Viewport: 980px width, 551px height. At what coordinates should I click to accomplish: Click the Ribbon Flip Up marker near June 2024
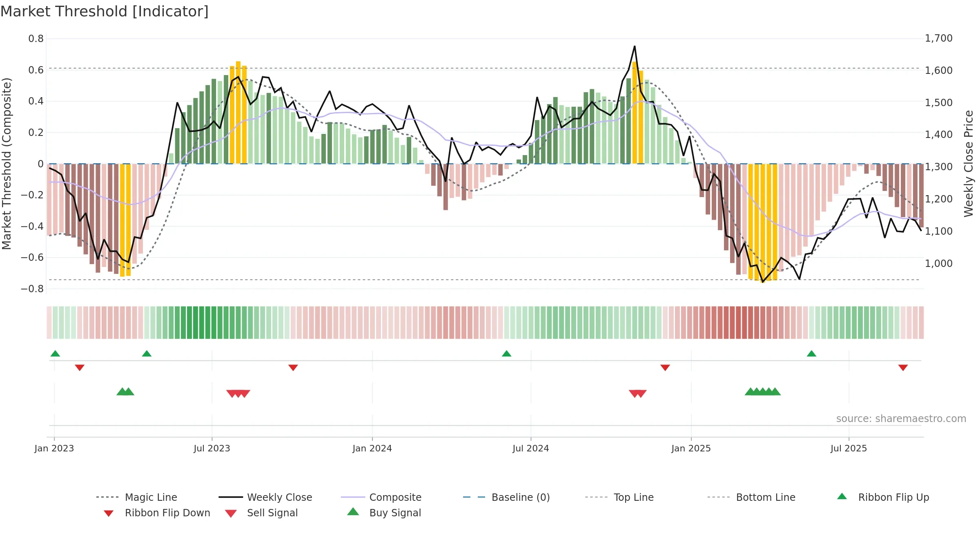pos(506,353)
